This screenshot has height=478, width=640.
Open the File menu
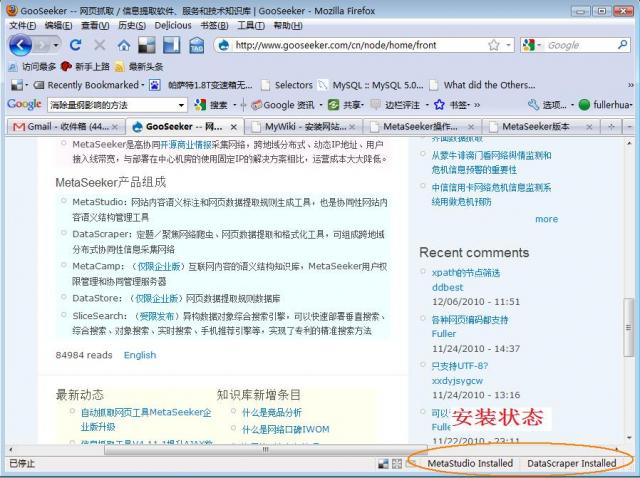coord(22,26)
